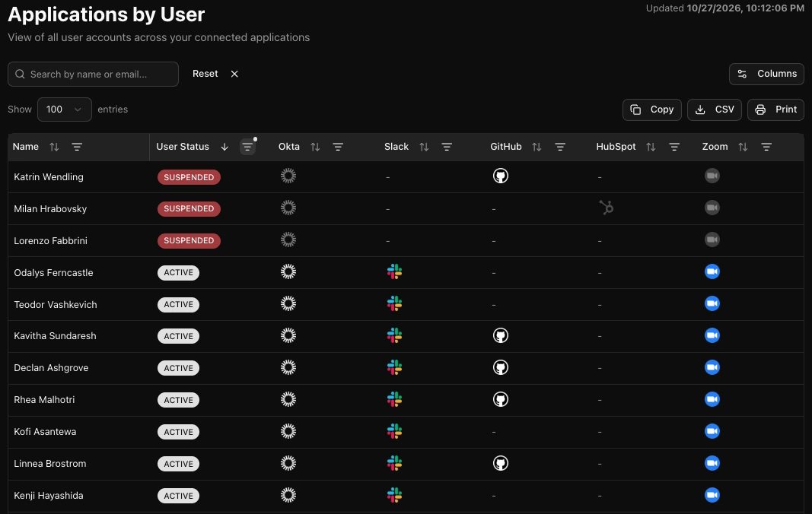Image resolution: width=812 pixels, height=514 pixels.
Task: Click the GitHub icon for Declan Ashgrove
Action: click(x=500, y=367)
